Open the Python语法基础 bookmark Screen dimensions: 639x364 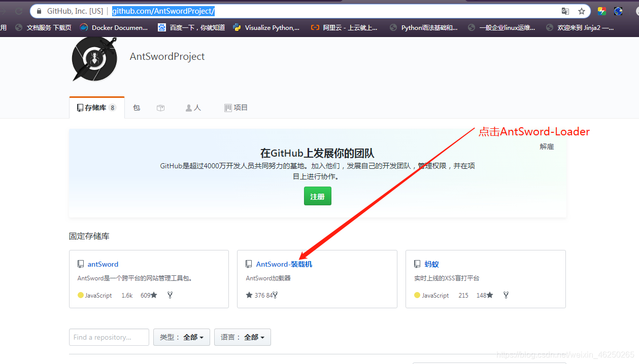tap(424, 27)
